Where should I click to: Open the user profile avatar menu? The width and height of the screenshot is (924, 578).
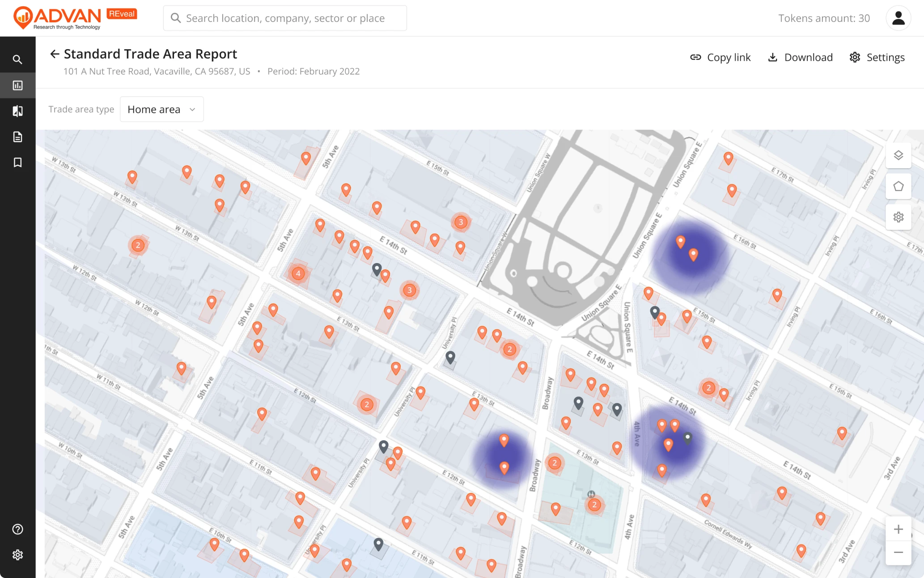pos(898,18)
